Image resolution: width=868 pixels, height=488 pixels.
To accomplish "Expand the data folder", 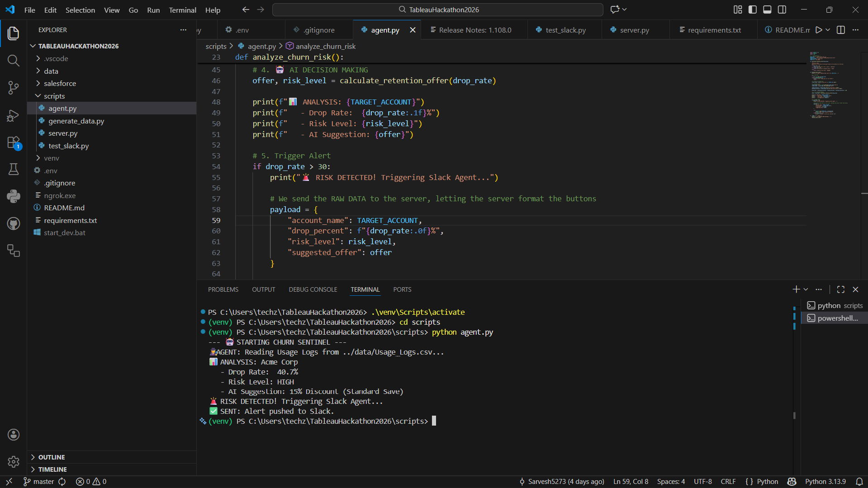I will tap(51, 71).
